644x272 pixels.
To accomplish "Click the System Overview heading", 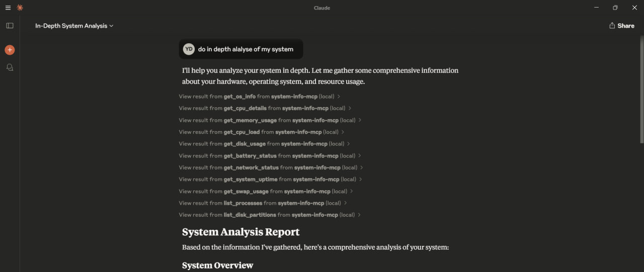I will click(217, 265).
